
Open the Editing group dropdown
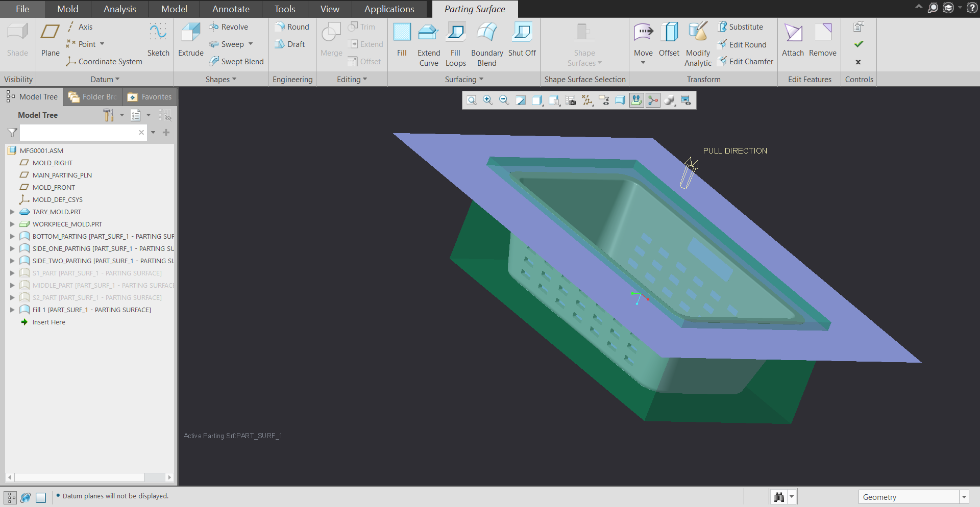tap(352, 80)
